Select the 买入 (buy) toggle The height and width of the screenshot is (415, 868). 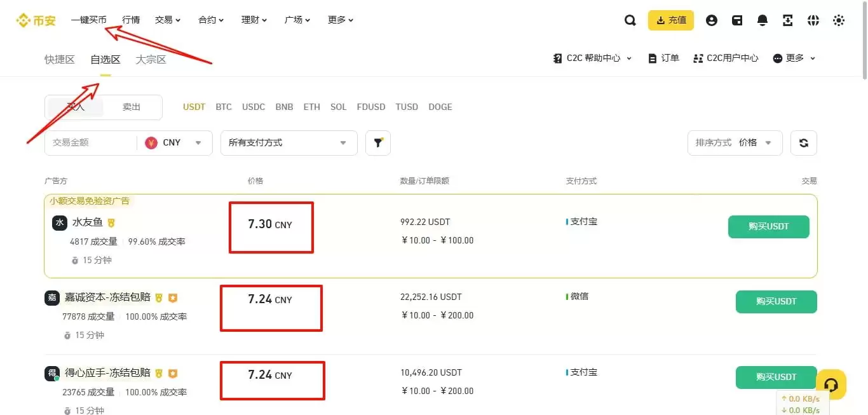pos(75,107)
